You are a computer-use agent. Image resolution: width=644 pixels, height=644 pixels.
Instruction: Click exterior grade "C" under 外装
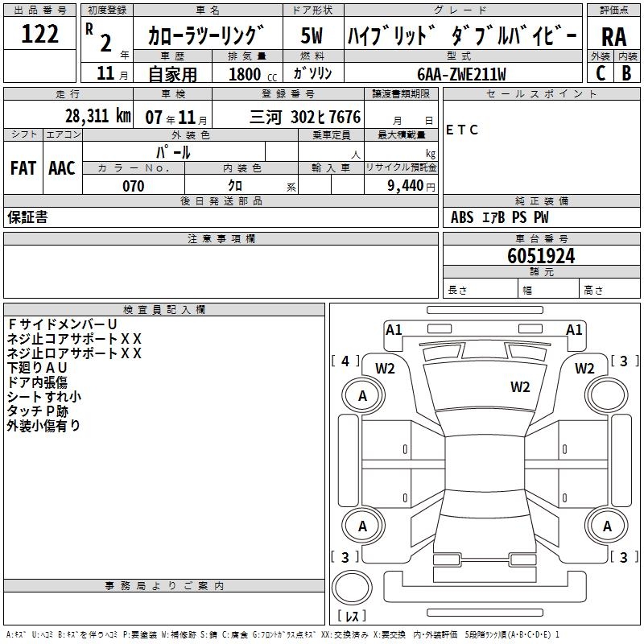tap(600, 72)
